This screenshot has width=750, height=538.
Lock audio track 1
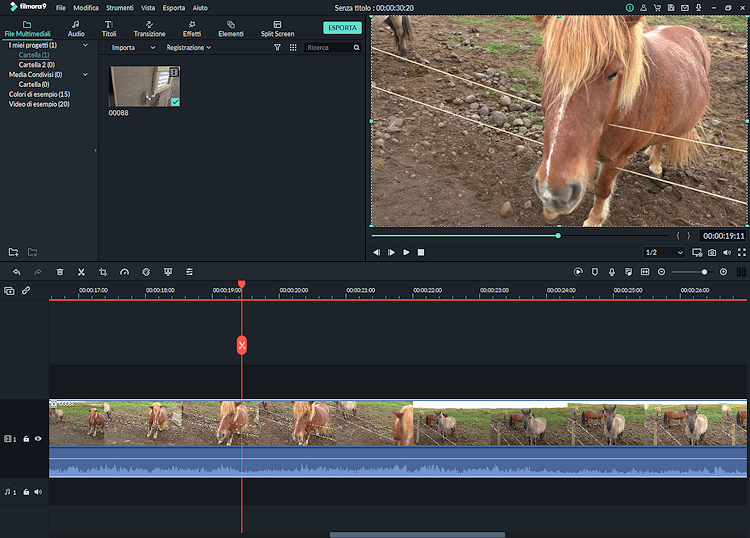coord(26,492)
